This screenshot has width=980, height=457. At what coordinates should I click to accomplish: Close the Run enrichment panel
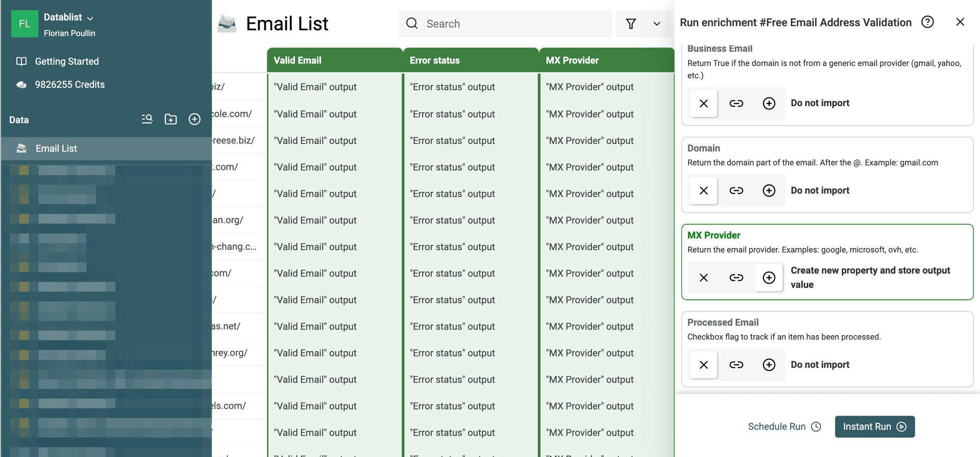(960, 22)
